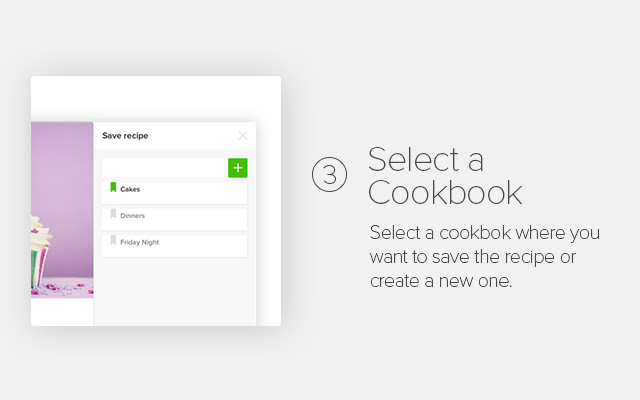The height and width of the screenshot is (400, 640).
Task: Click the gray bookmark icon beside Dinners
Action: click(113, 215)
